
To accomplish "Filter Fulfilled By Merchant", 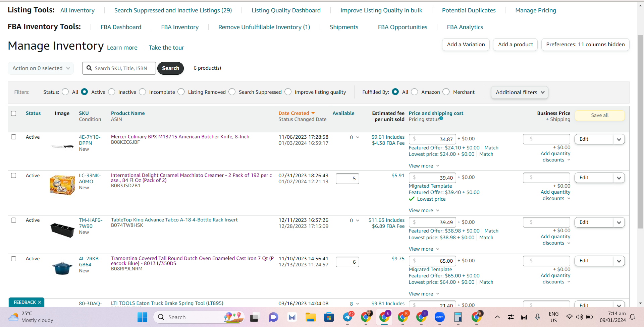I will pos(446,92).
